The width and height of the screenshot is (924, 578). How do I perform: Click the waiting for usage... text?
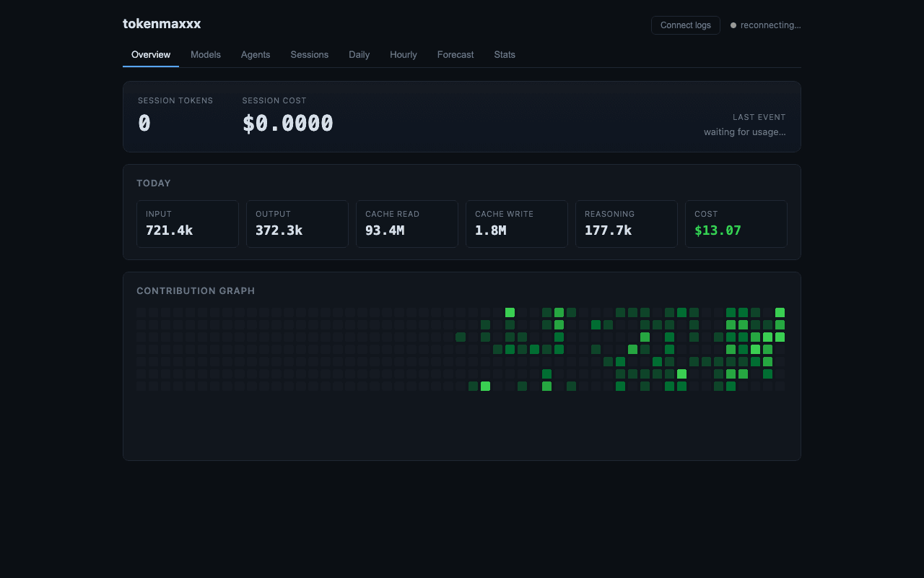[x=745, y=132]
